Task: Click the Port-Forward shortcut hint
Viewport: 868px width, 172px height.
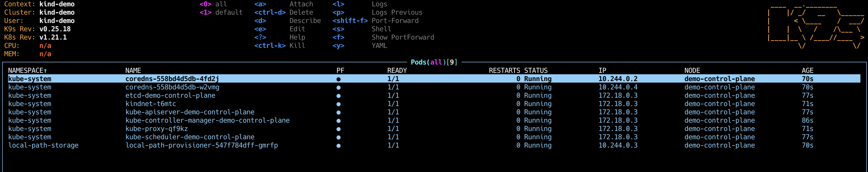Action: coord(395,21)
